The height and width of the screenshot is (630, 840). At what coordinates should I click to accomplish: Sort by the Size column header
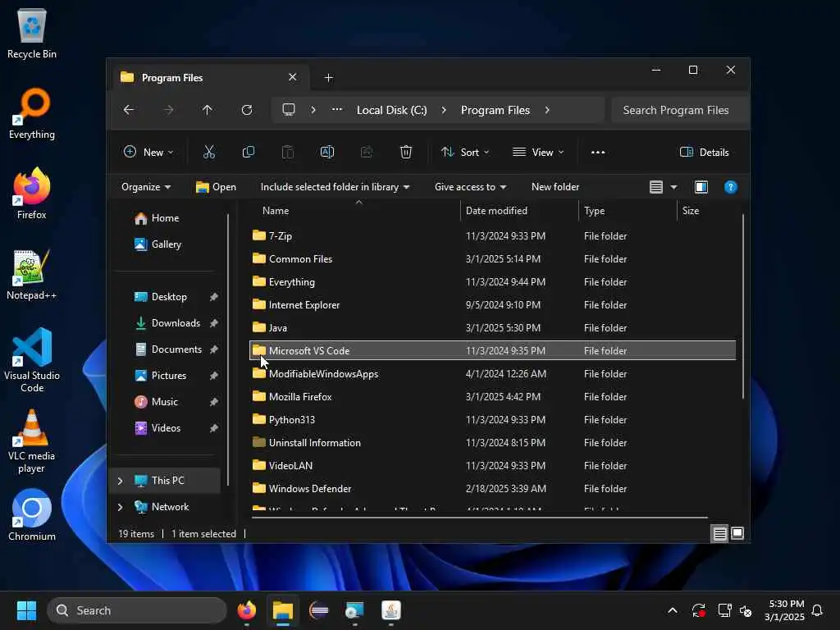point(707,211)
